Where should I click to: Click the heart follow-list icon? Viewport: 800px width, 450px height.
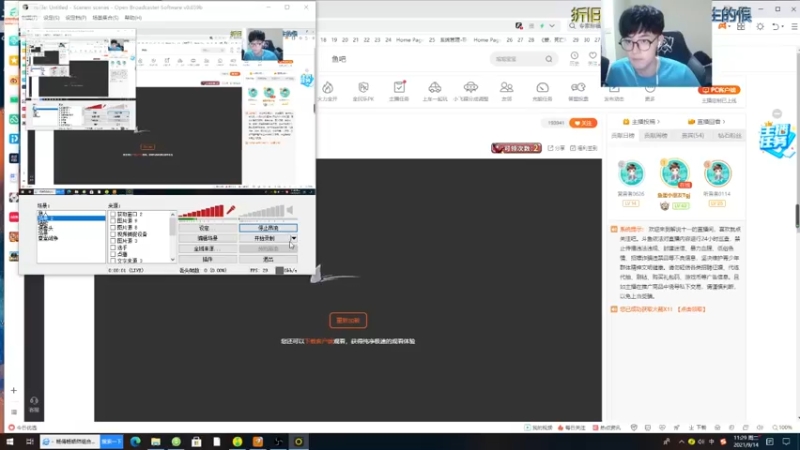[x=592, y=56]
